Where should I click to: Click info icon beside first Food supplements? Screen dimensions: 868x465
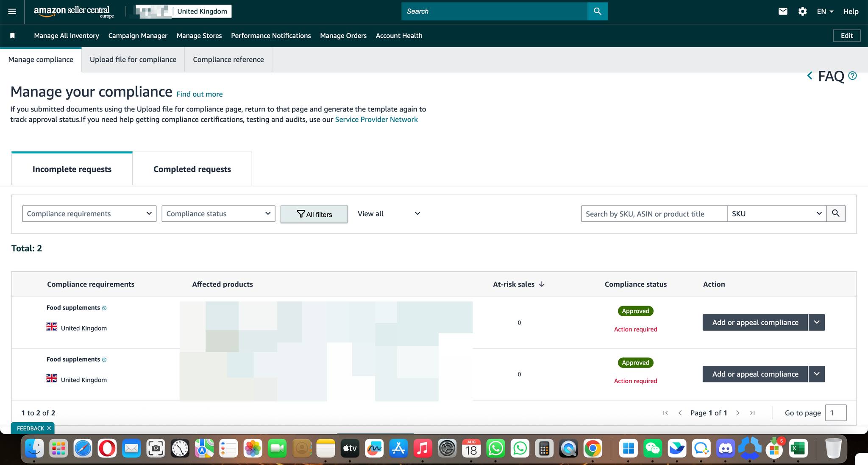click(x=104, y=308)
